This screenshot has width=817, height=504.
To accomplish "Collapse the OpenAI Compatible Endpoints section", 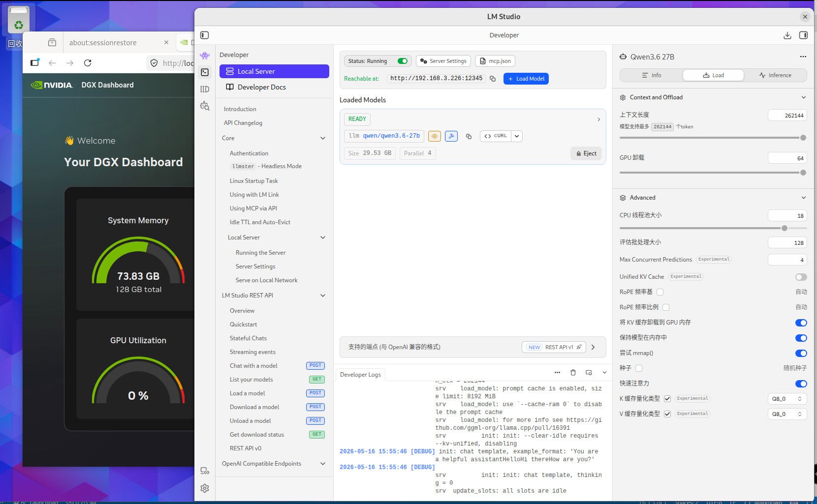I will coord(323,464).
